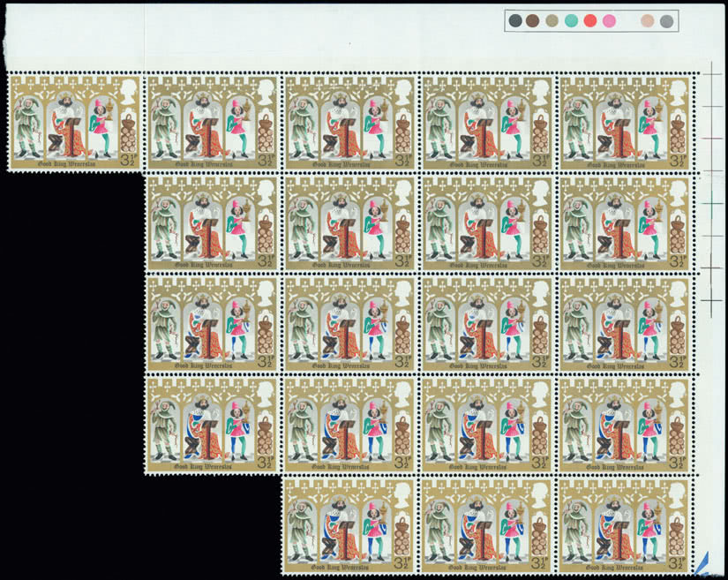This screenshot has height=580, width=728.
Task: Click the turquoise colour dot
Action: click(x=571, y=20)
